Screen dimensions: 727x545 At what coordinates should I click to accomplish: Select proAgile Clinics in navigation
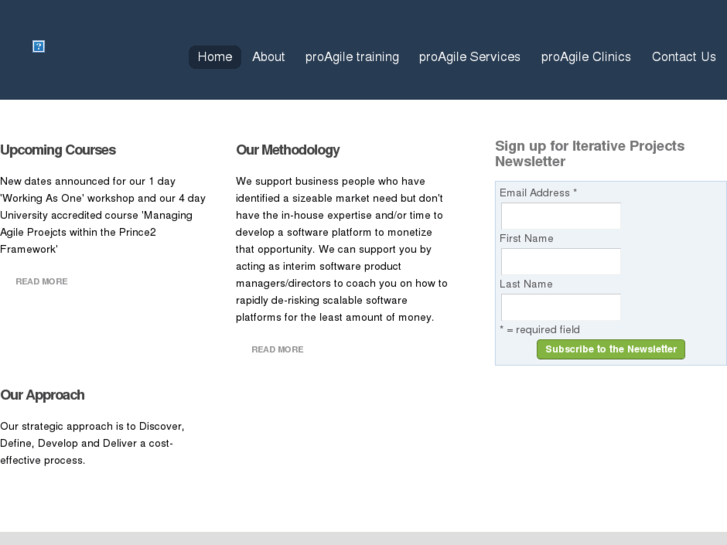[586, 57]
